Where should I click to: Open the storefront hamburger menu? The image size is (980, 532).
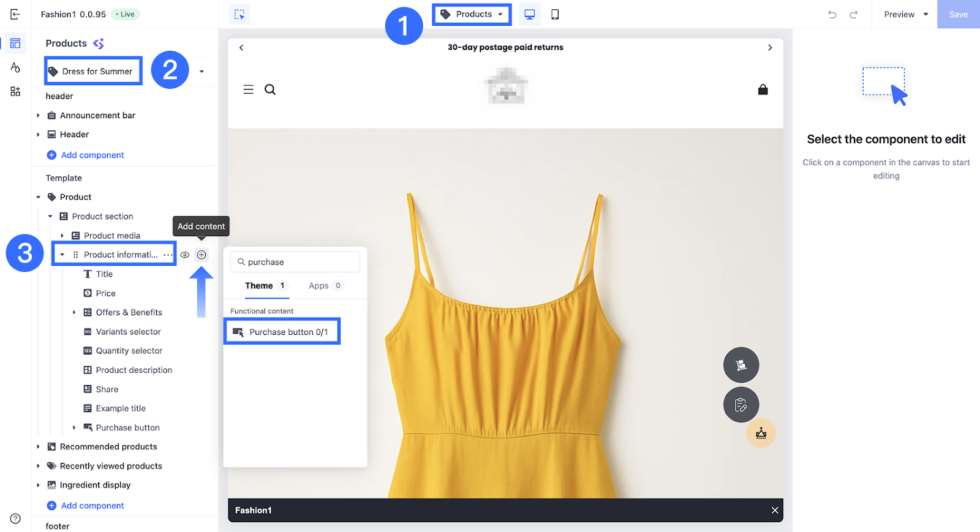click(x=248, y=90)
